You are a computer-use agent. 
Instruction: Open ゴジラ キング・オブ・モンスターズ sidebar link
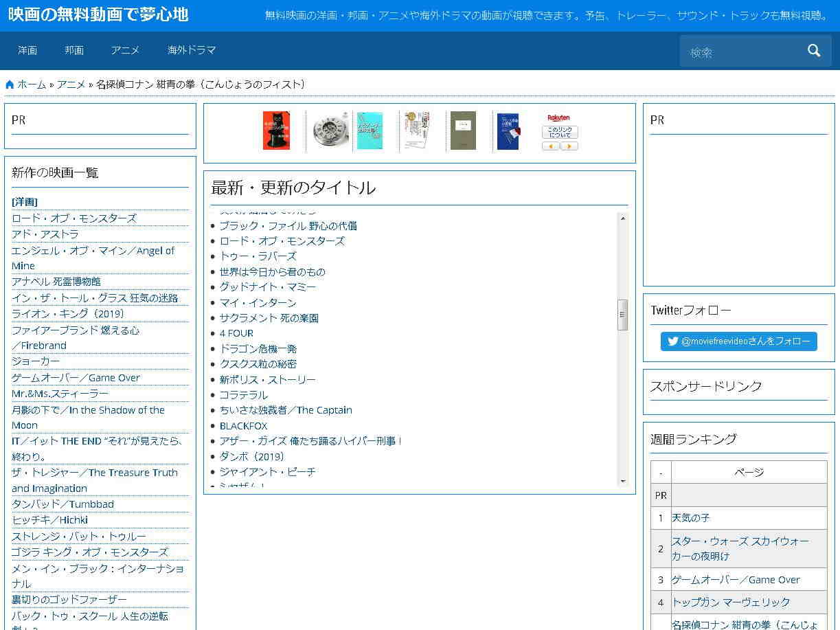click(90, 552)
